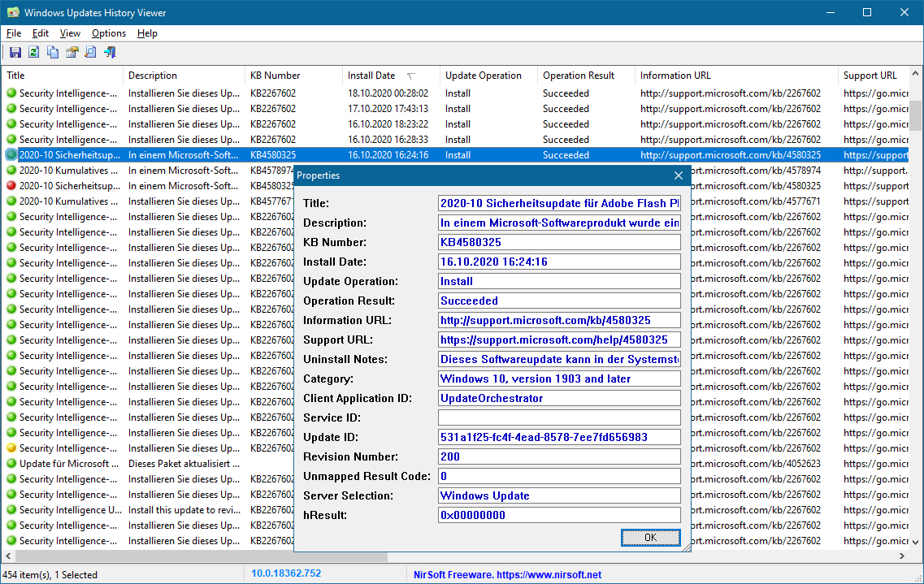
Task: Confirm the Properties dialog with OK
Action: point(651,538)
